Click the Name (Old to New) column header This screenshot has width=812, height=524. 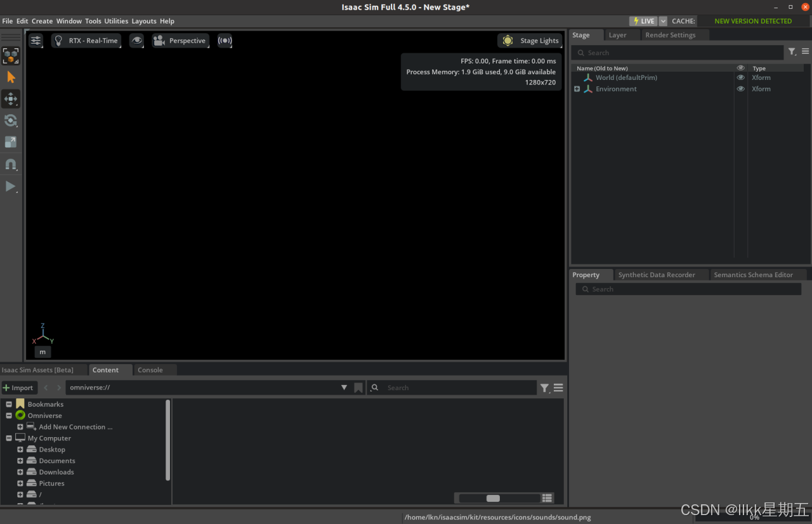coord(602,68)
